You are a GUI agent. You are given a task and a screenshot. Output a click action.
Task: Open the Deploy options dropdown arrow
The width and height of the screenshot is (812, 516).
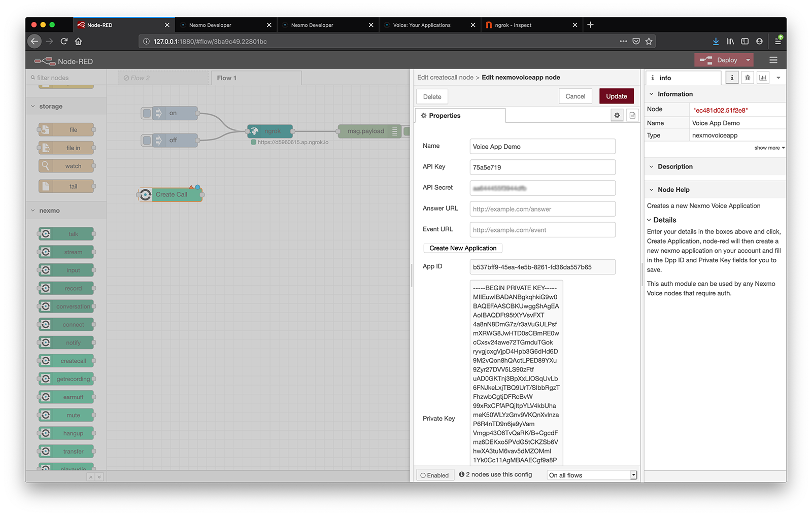(x=748, y=60)
